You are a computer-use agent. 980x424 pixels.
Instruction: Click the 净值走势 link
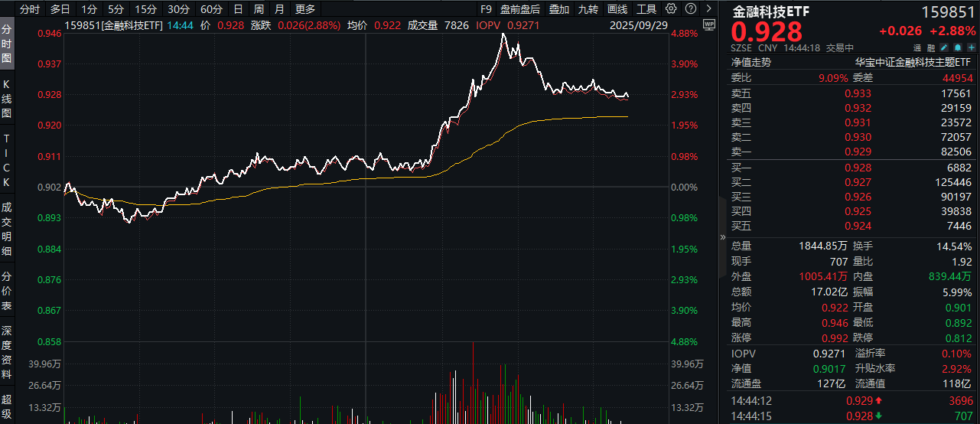click(751, 62)
